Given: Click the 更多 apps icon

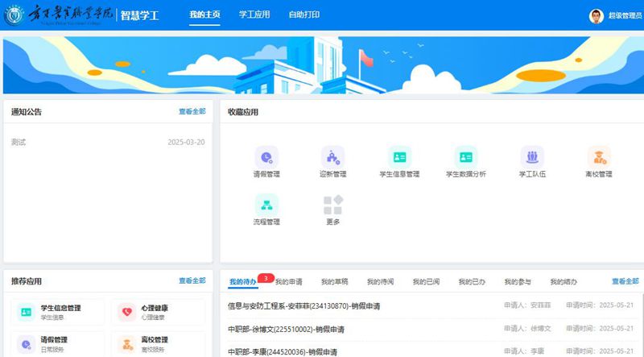Looking at the screenshot, I should tap(332, 205).
